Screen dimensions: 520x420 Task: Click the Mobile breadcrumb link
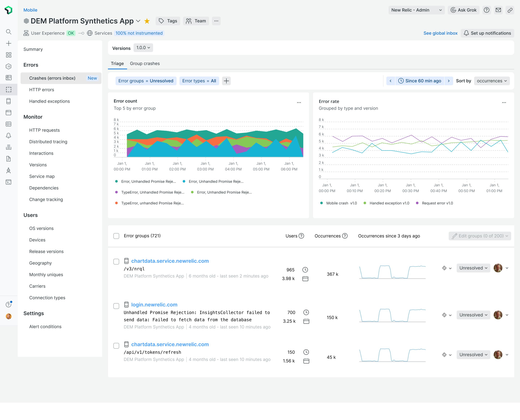pos(30,10)
